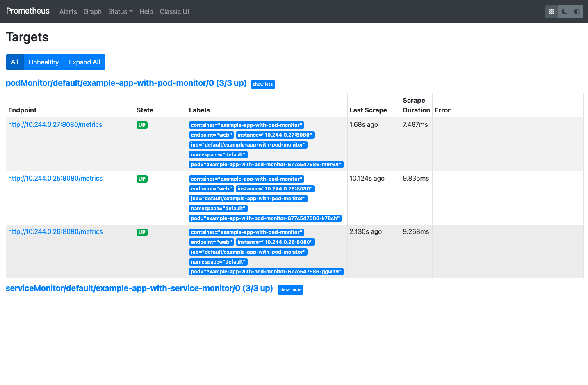Click the pod label ending in ggwn9
Screen dimensions: 588x385
tap(266, 272)
